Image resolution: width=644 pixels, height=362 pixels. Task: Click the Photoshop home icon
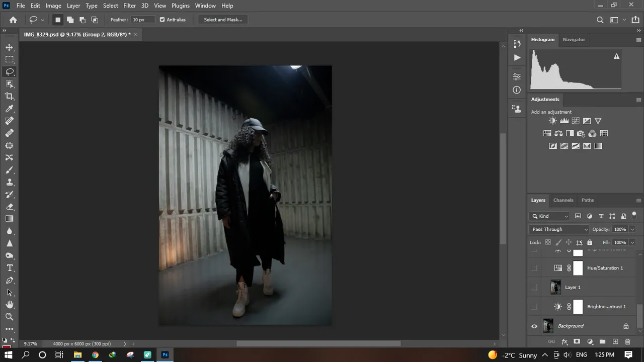[x=13, y=20]
